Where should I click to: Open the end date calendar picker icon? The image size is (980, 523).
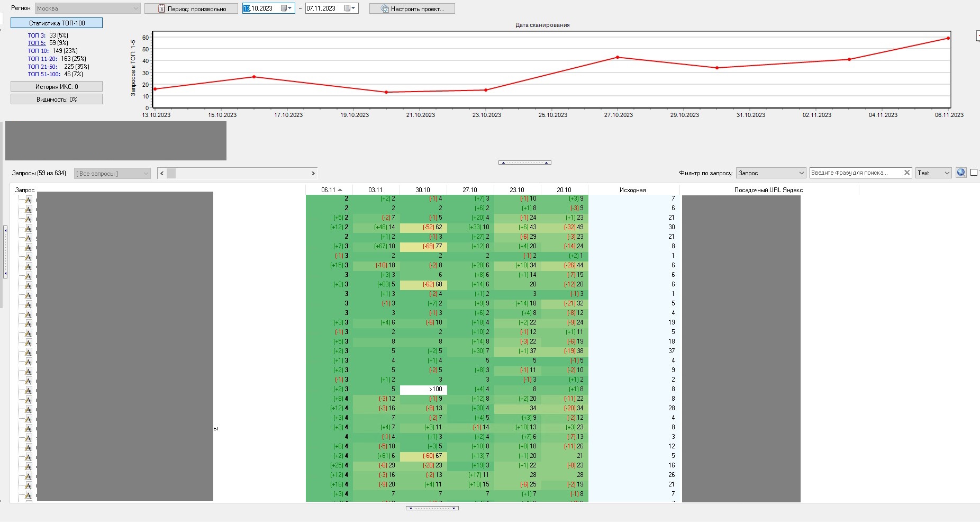click(x=349, y=8)
